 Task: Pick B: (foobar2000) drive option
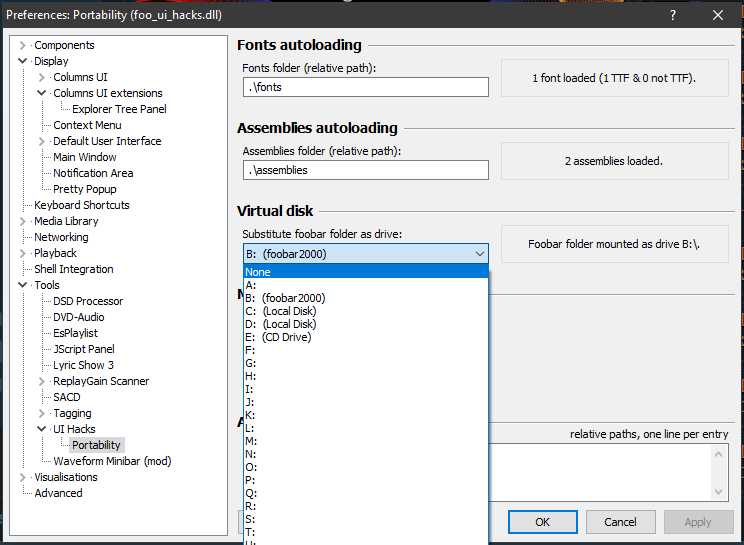pos(366,298)
